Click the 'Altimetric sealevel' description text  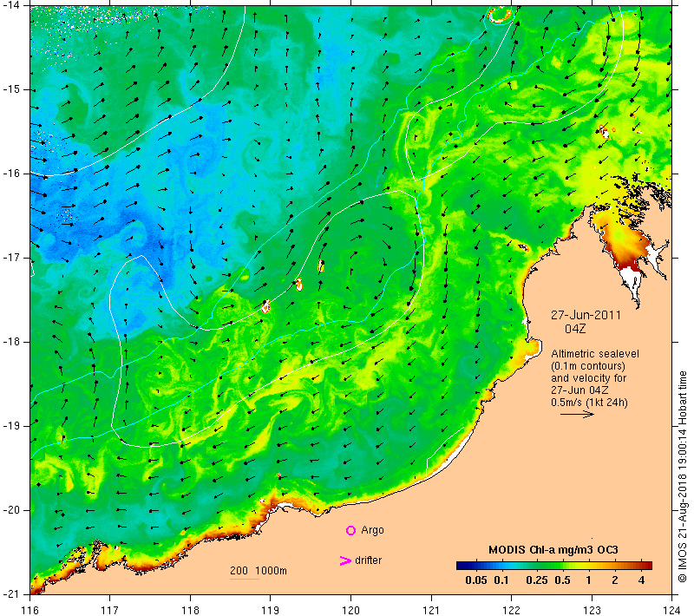[595, 354]
